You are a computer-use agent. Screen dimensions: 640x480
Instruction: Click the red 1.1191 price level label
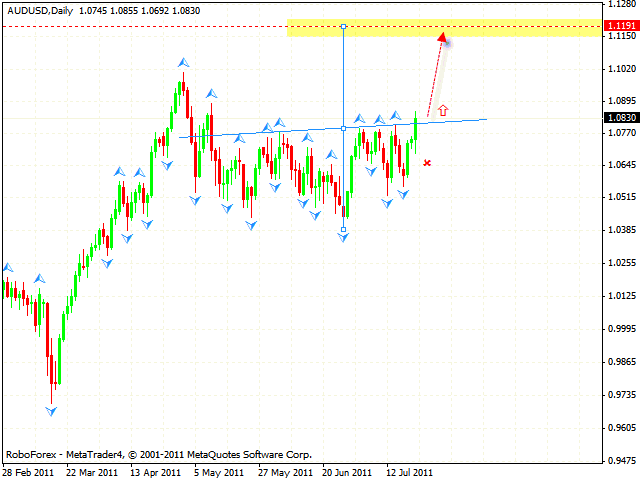point(621,26)
